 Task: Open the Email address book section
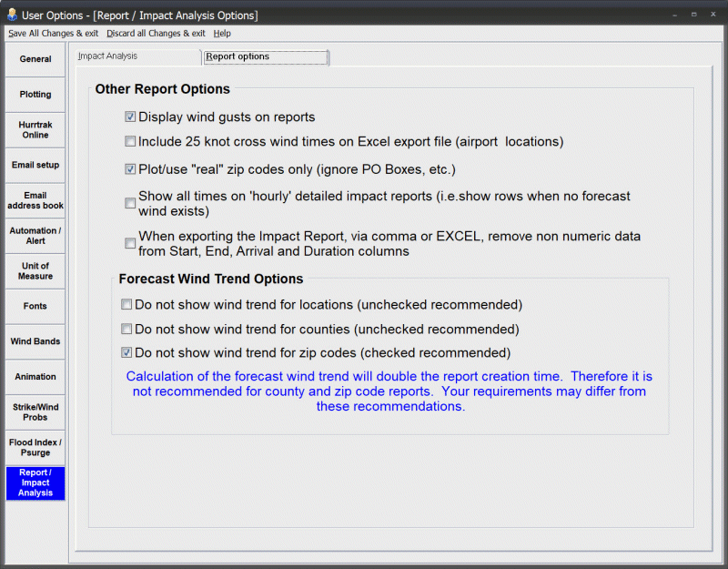[x=35, y=200]
